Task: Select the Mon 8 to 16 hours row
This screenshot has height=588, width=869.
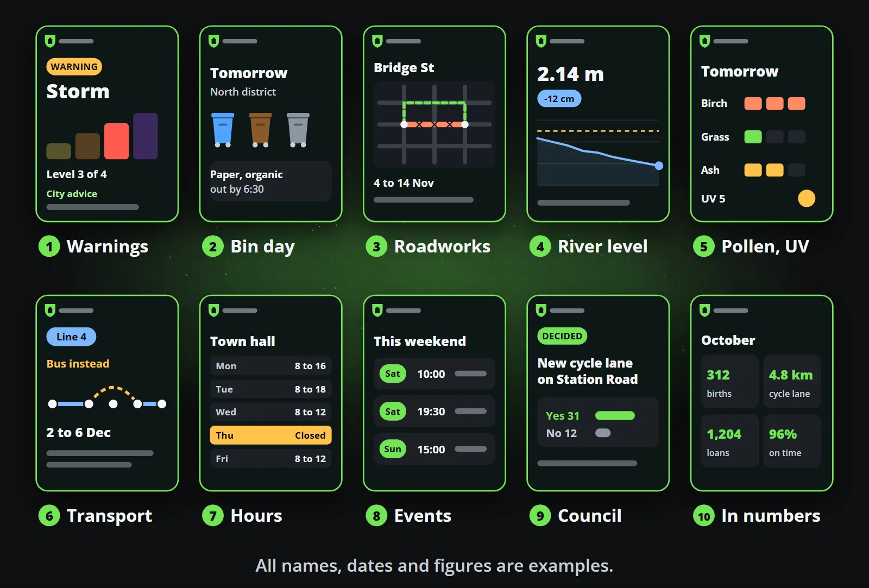Action: tap(271, 366)
